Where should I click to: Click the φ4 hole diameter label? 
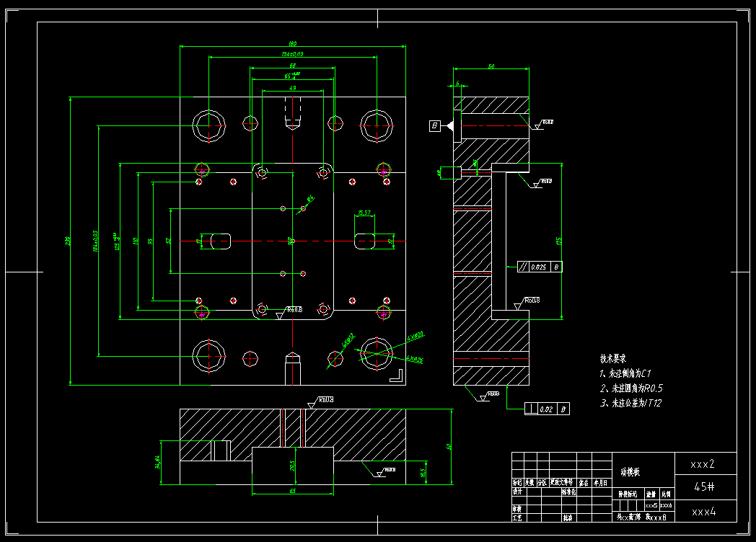click(x=309, y=198)
